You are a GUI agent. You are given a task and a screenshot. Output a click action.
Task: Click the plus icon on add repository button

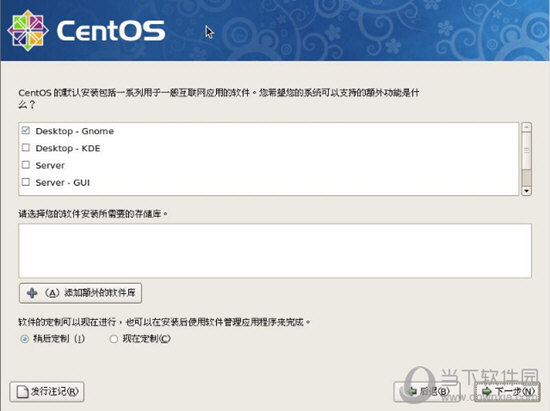tap(32, 293)
